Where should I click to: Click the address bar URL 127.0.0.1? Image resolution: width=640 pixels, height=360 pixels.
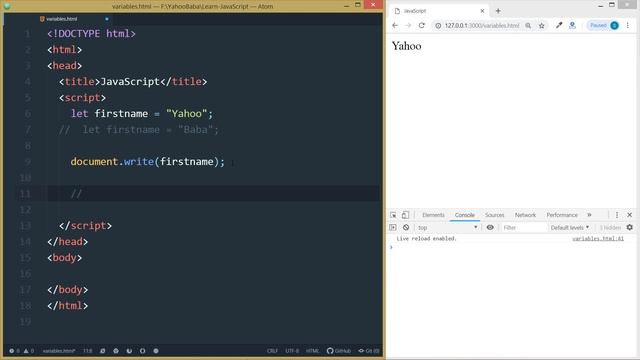tap(482, 25)
